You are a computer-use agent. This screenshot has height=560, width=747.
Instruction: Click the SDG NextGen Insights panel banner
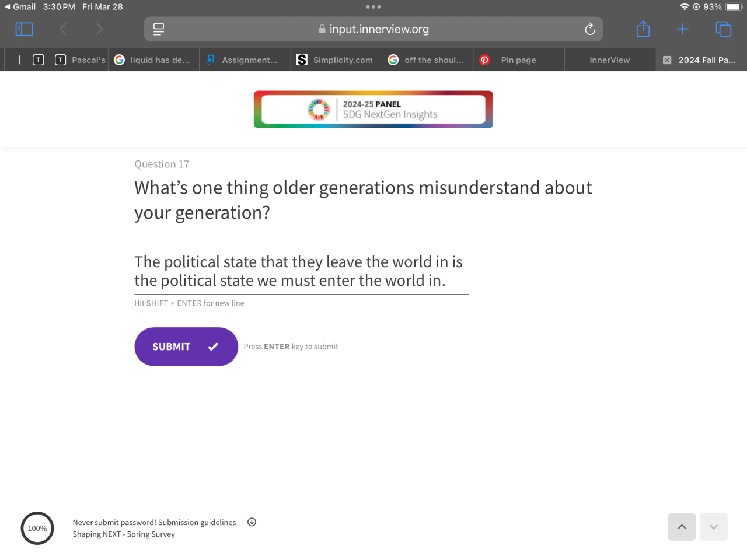click(373, 110)
